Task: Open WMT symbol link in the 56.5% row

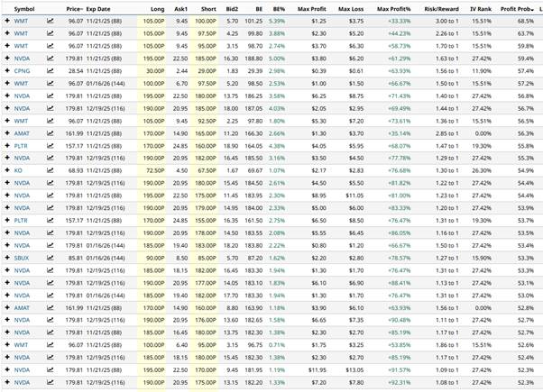Action: pyautogui.click(x=21, y=121)
